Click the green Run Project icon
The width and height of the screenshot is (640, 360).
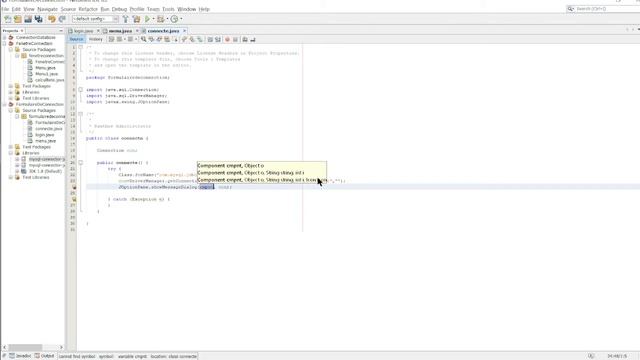pos(147,19)
